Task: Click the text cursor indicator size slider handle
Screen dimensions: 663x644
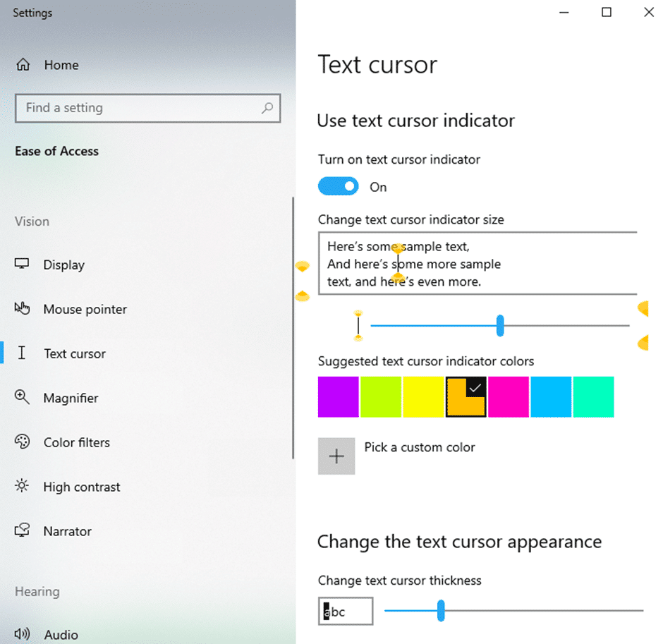Action: (x=500, y=325)
